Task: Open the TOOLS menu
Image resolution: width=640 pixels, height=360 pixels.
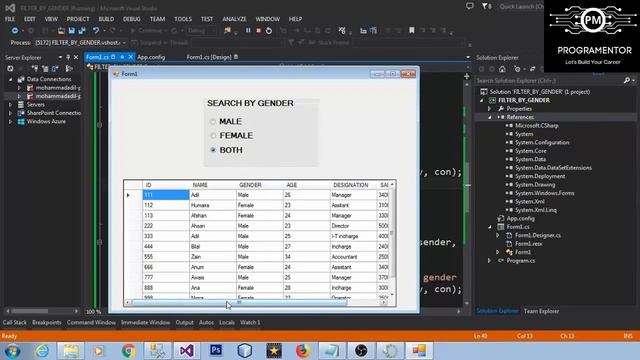Action: [183, 19]
